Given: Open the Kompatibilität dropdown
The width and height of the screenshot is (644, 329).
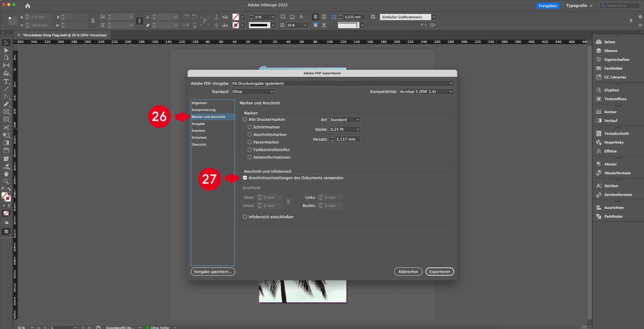Looking at the screenshot, I should point(426,91).
